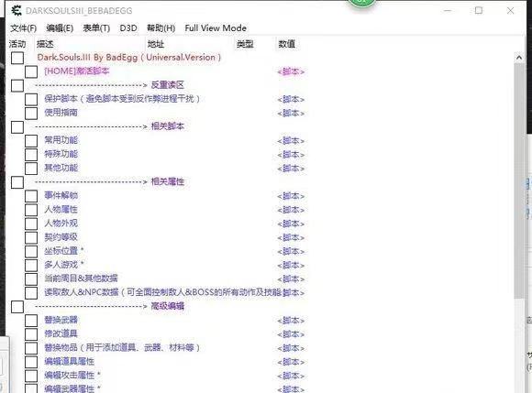The height and width of the screenshot is (393, 532).
Task: Tick the 人物属性 checkbox
Action: (31, 210)
